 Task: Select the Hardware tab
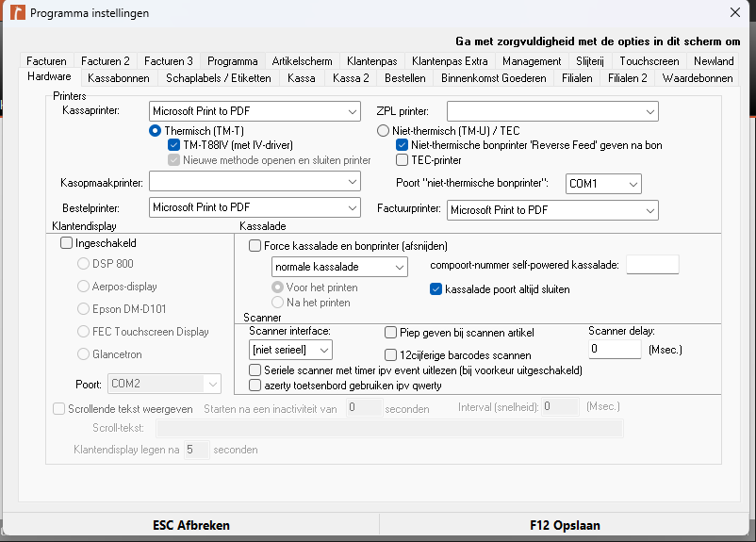click(x=49, y=76)
